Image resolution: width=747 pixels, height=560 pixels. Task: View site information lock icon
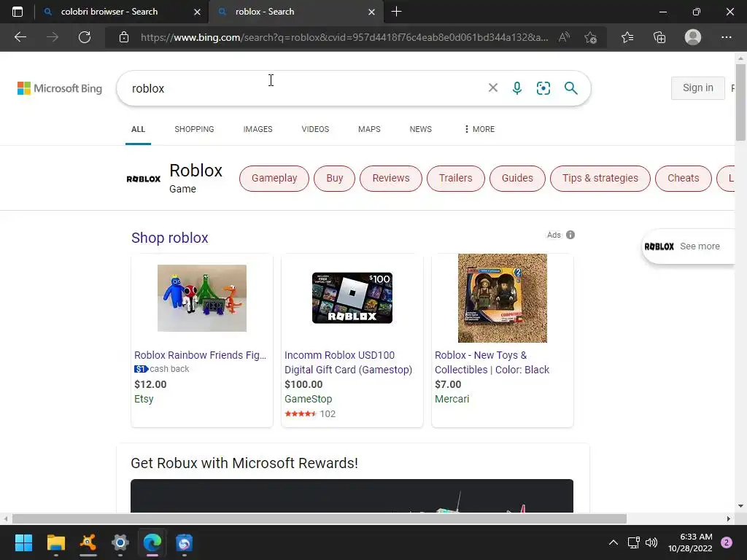coord(124,37)
